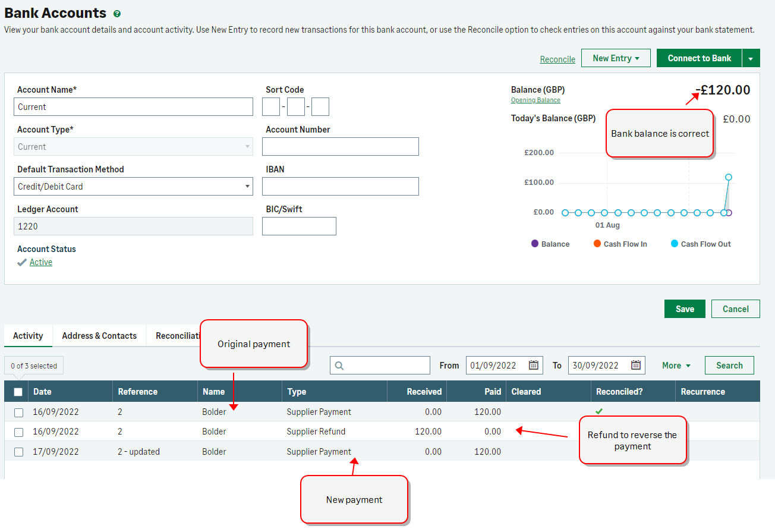This screenshot has width=775, height=532.
Task: Click the green help icon beside Bank Accounts
Action: 117,14
